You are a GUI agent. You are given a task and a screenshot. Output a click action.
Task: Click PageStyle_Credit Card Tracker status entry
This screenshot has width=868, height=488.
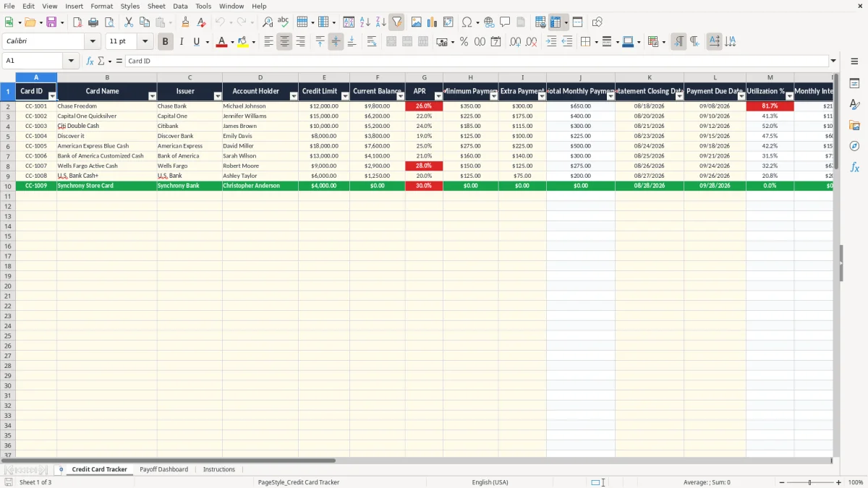click(299, 482)
